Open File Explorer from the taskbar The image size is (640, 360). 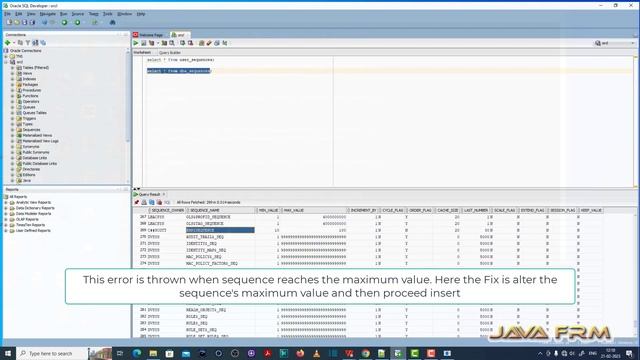point(153,353)
